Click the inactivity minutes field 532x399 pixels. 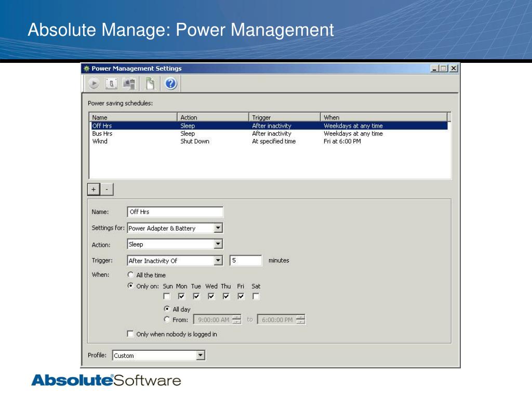[246, 261]
